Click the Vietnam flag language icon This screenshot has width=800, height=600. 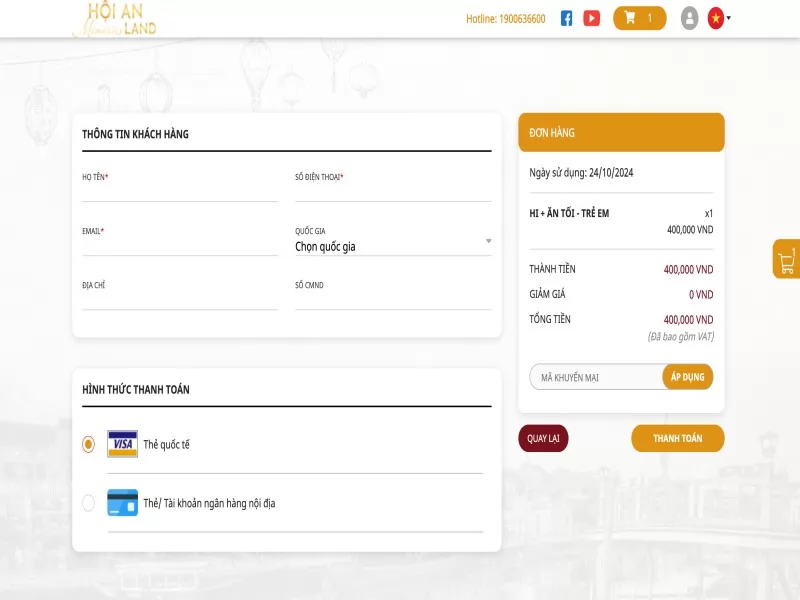pos(715,18)
